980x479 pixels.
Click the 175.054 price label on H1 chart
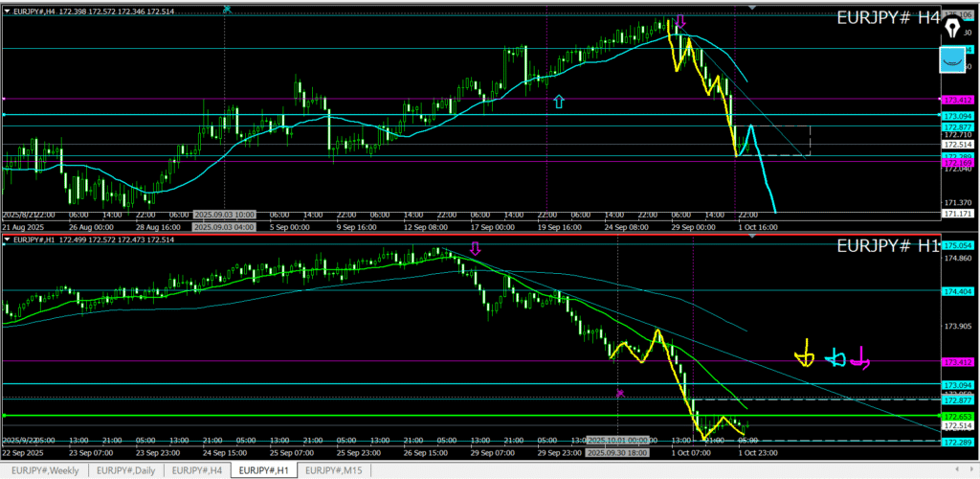click(x=959, y=245)
